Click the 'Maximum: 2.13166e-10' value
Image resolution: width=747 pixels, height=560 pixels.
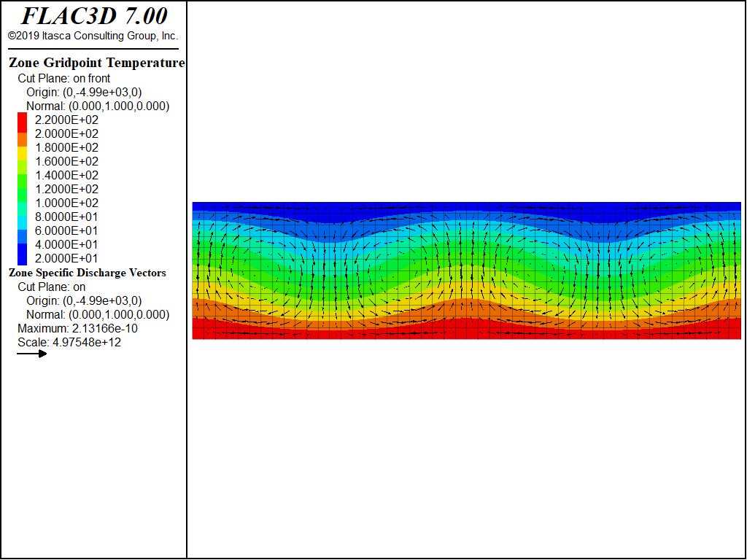77,329
